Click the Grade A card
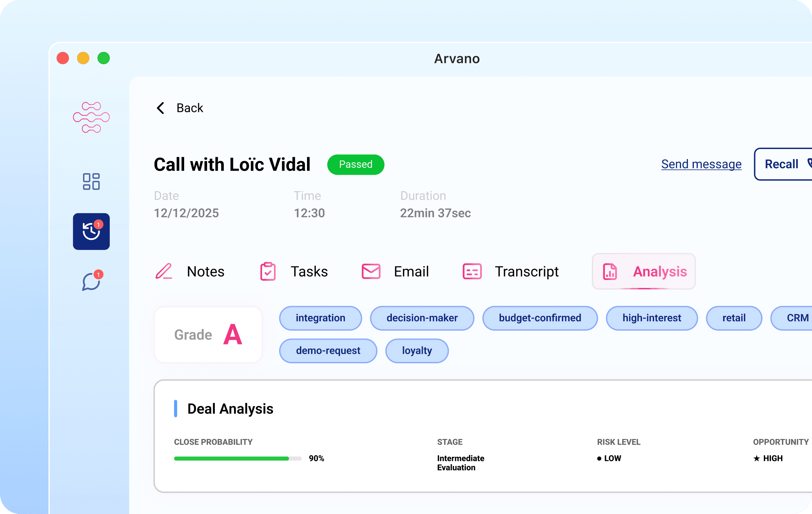812x514 pixels. coord(208,335)
